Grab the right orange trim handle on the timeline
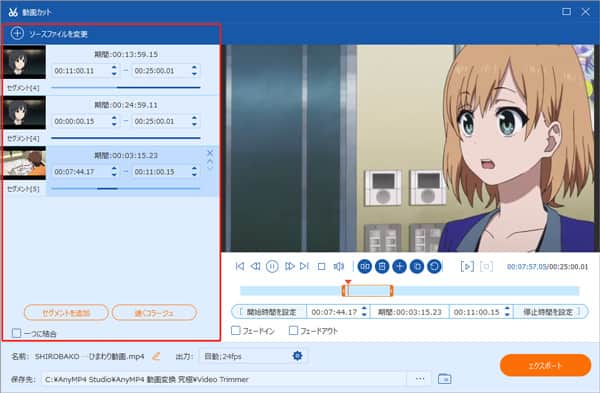 391,291
